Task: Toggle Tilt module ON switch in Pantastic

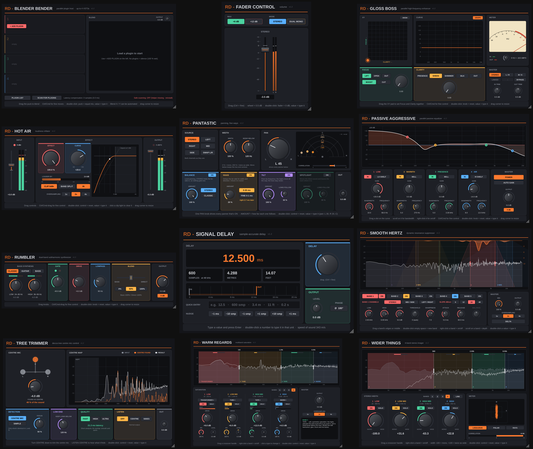Action: (289, 175)
